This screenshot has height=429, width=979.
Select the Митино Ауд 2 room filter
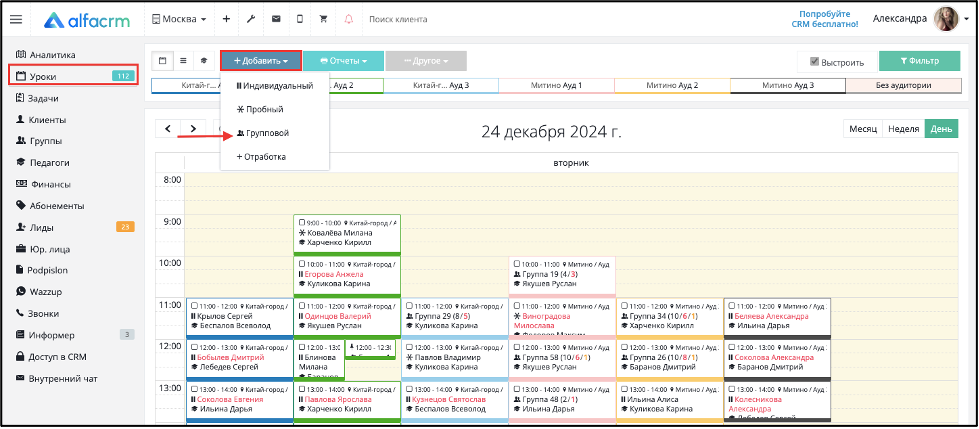(x=672, y=86)
